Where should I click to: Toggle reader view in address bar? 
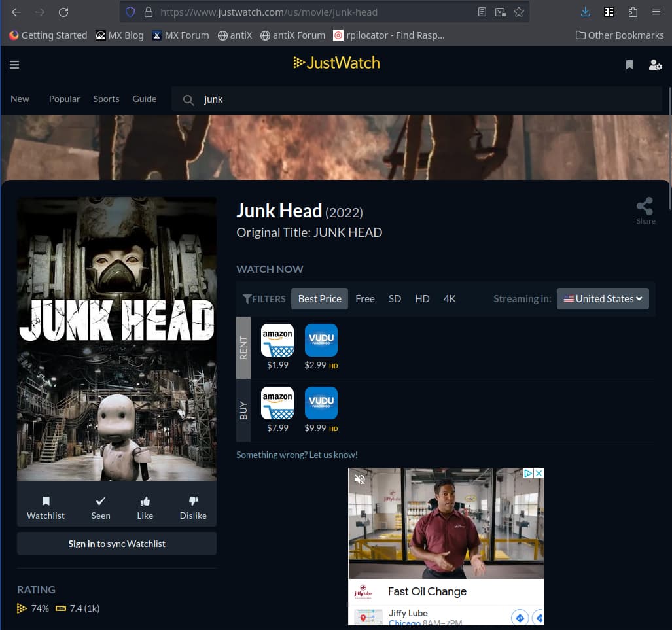coord(482,12)
